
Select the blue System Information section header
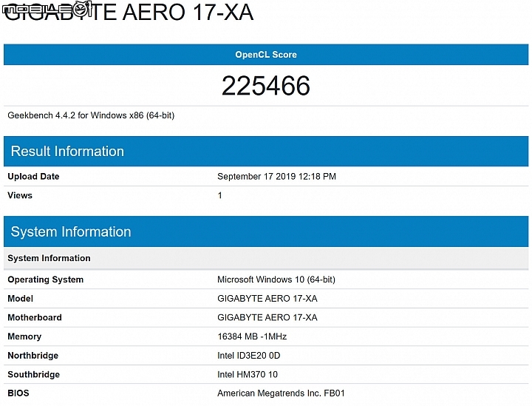[71, 232]
